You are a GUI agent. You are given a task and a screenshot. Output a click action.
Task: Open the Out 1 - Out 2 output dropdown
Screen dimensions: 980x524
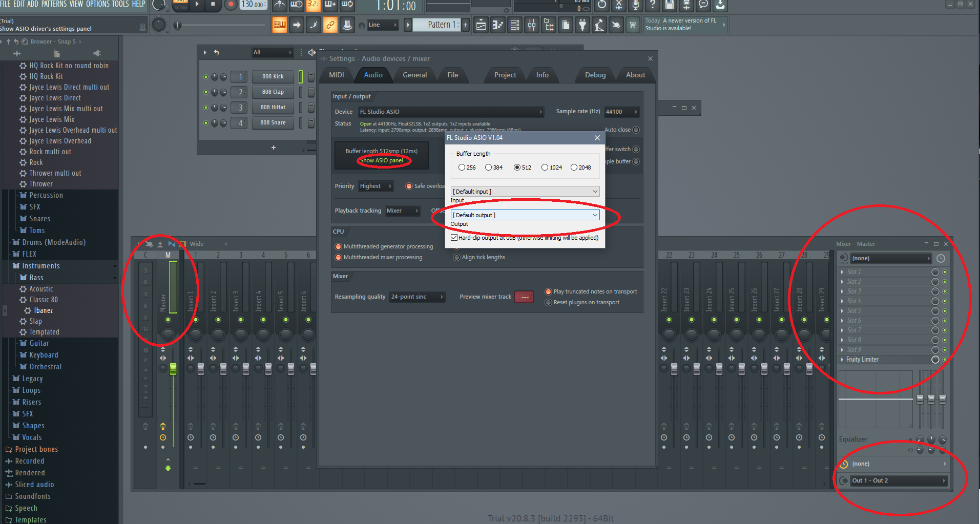[898, 480]
